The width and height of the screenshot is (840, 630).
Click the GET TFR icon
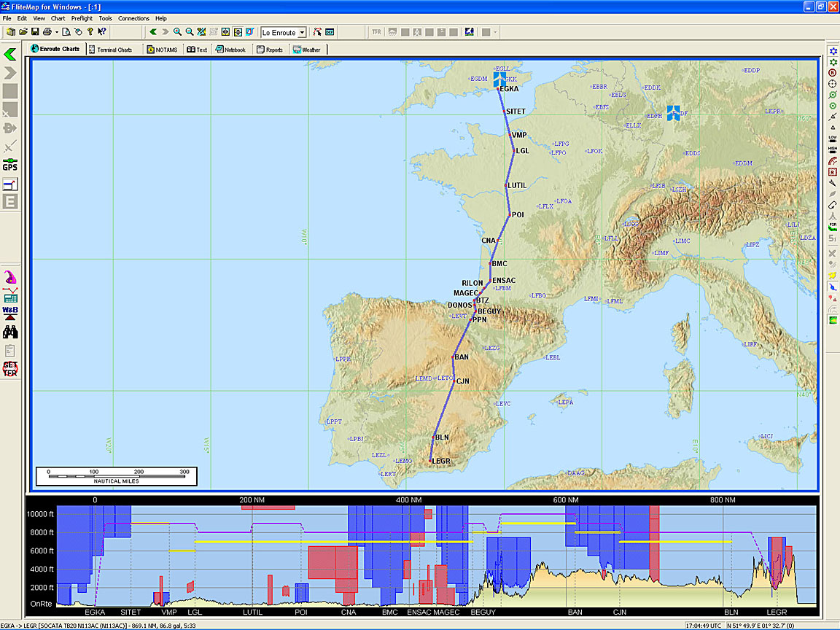[10, 368]
